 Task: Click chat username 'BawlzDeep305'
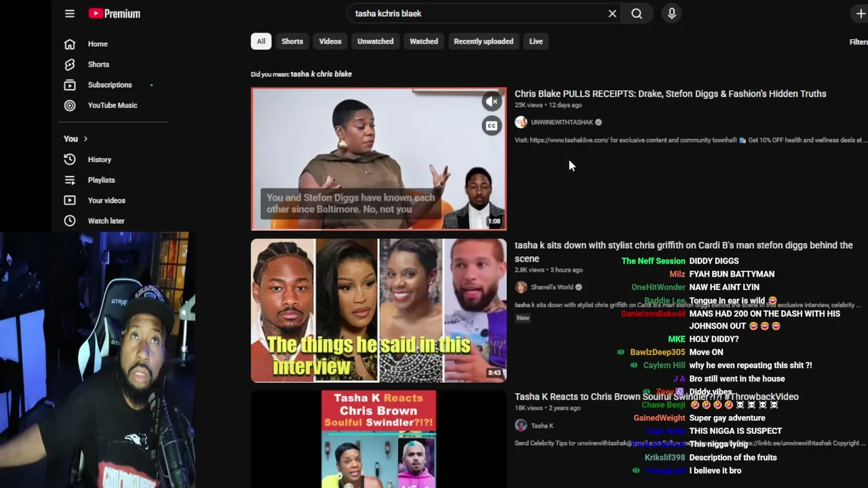click(657, 352)
